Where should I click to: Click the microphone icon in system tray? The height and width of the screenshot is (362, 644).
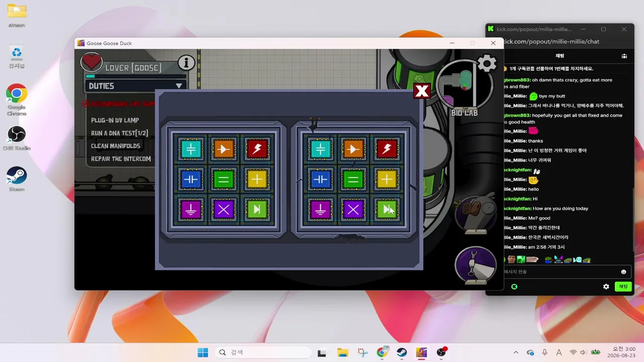point(545,352)
